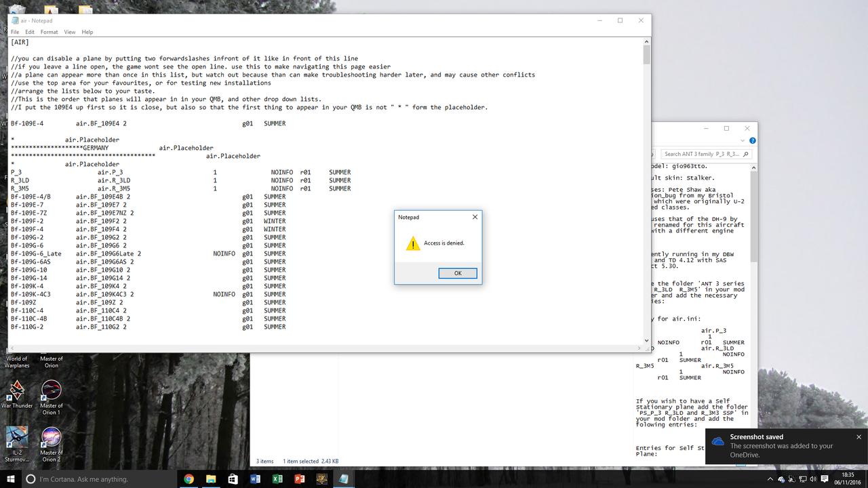Open Microsoft Word from the taskbar
868x488 pixels.
256,479
